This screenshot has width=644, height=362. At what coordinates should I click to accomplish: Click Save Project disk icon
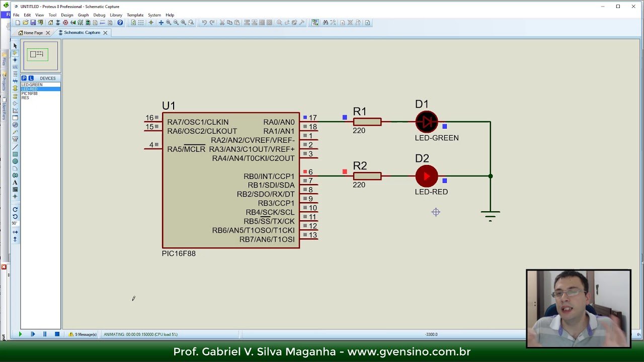click(33, 23)
